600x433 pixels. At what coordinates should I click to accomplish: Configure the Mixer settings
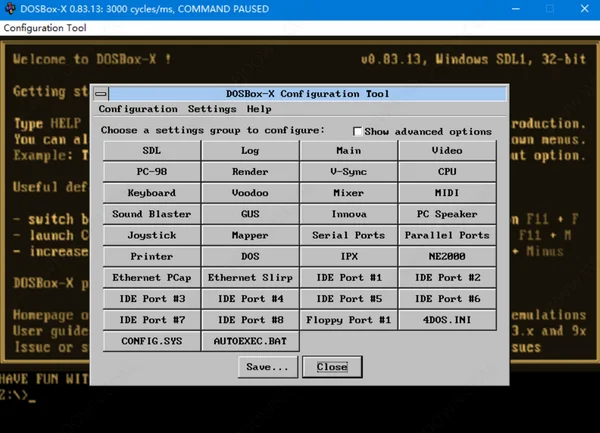coord(349,193)
